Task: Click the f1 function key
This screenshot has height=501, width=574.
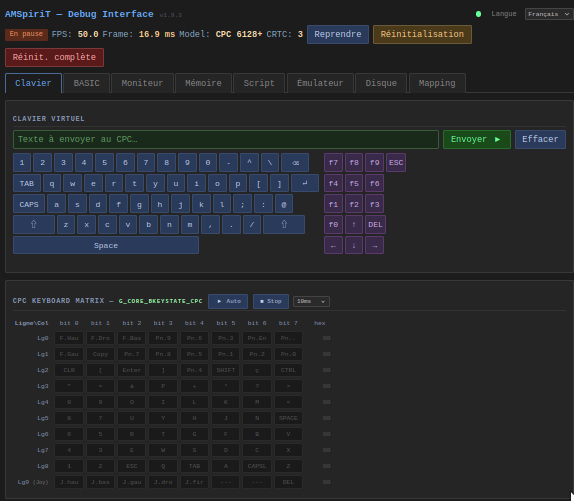Action: (333, 204)
